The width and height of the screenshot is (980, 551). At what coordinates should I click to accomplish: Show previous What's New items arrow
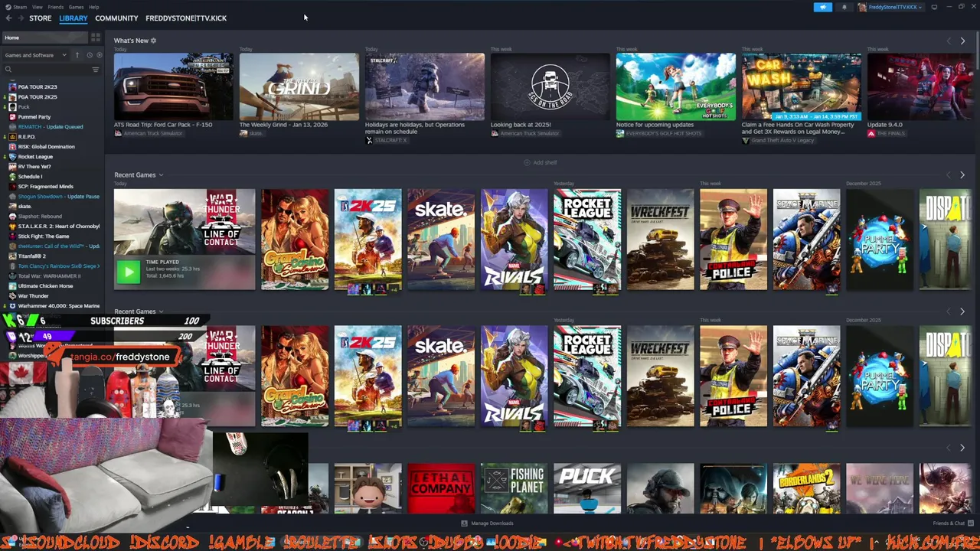pos(949,41)
